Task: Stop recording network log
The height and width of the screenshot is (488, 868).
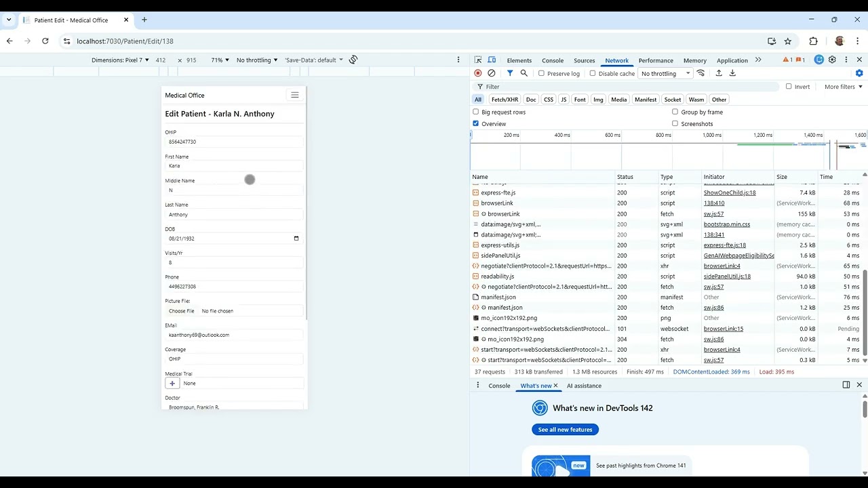Action: click(478, 73)
